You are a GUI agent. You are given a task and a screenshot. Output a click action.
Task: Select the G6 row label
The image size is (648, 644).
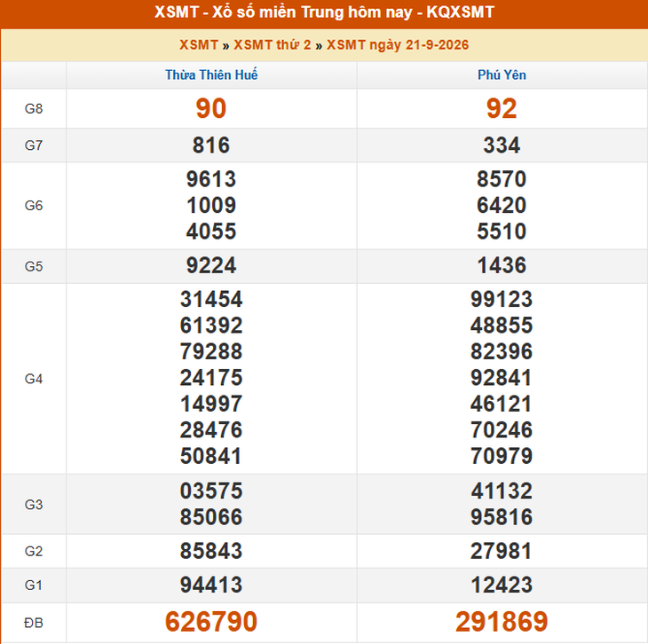tap(34, 205)
